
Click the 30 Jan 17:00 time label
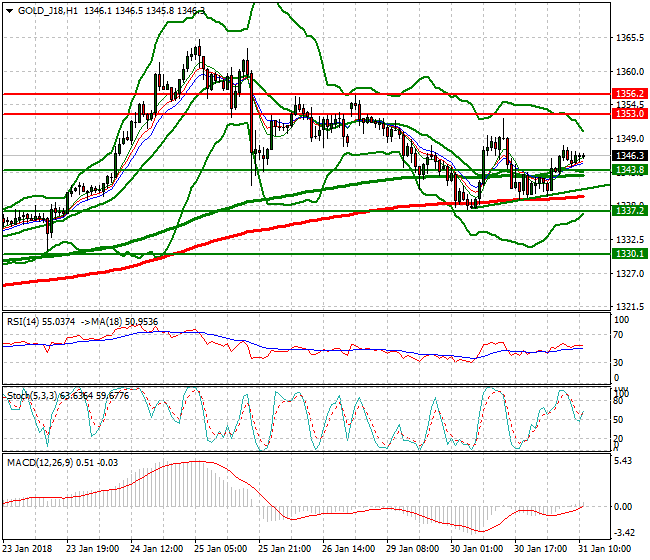[541, 548]
